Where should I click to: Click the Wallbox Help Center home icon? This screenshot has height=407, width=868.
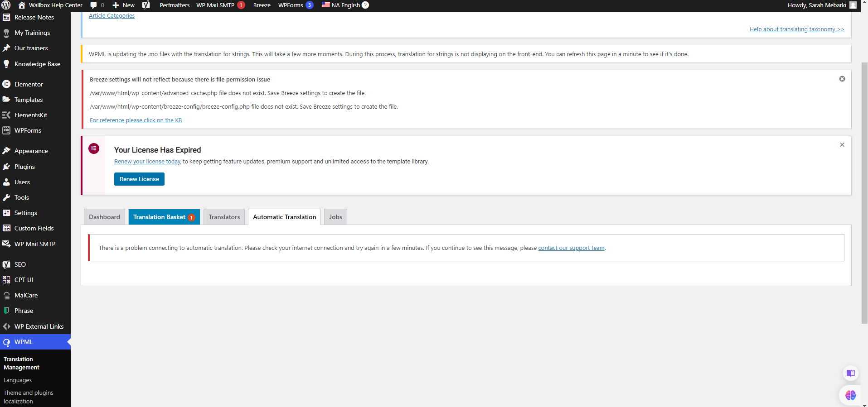click(21, 5)
